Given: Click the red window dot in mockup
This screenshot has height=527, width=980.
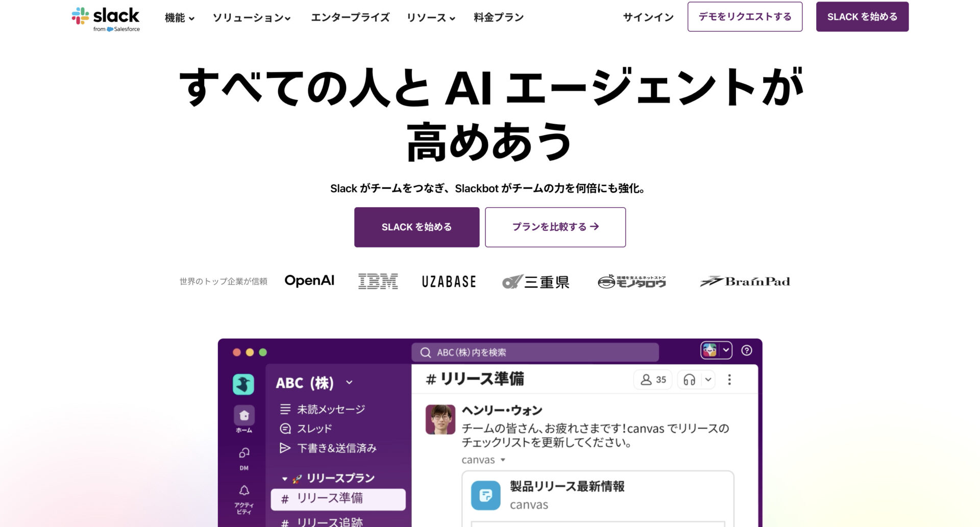Looking at the screenshot, I should tap(236, 353).
